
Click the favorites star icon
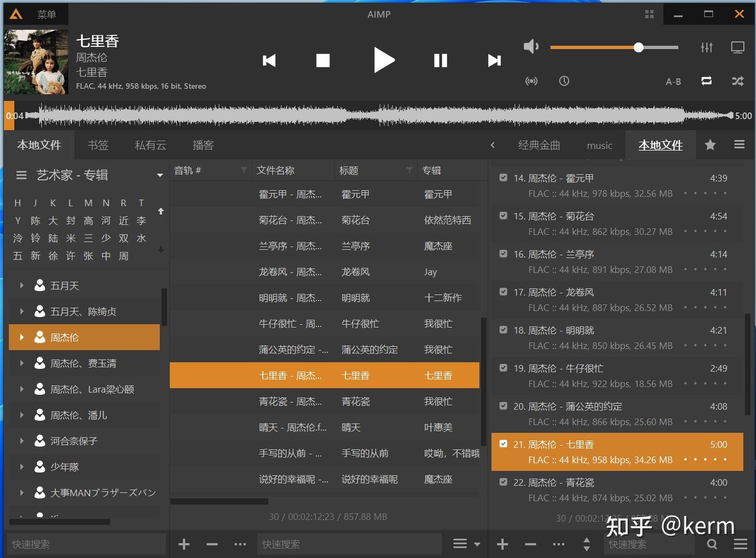[710, 145]
